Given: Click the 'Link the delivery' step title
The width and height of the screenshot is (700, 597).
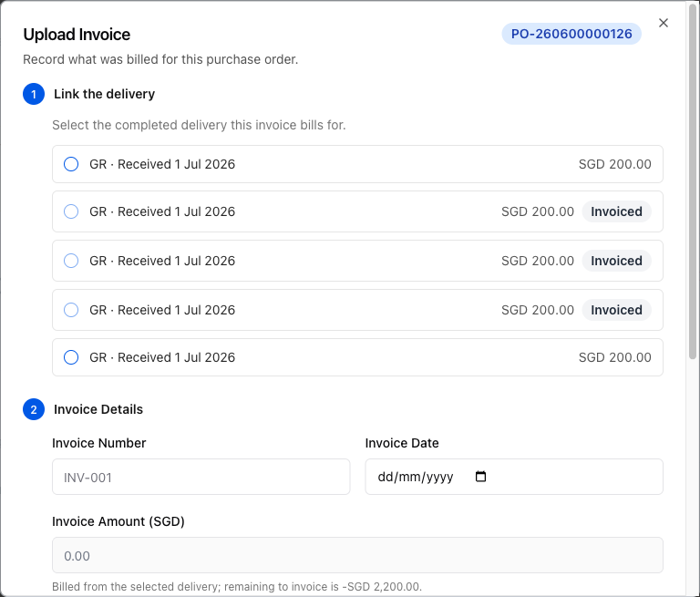Looking at the screenshot, I should [x=105, y=94].
